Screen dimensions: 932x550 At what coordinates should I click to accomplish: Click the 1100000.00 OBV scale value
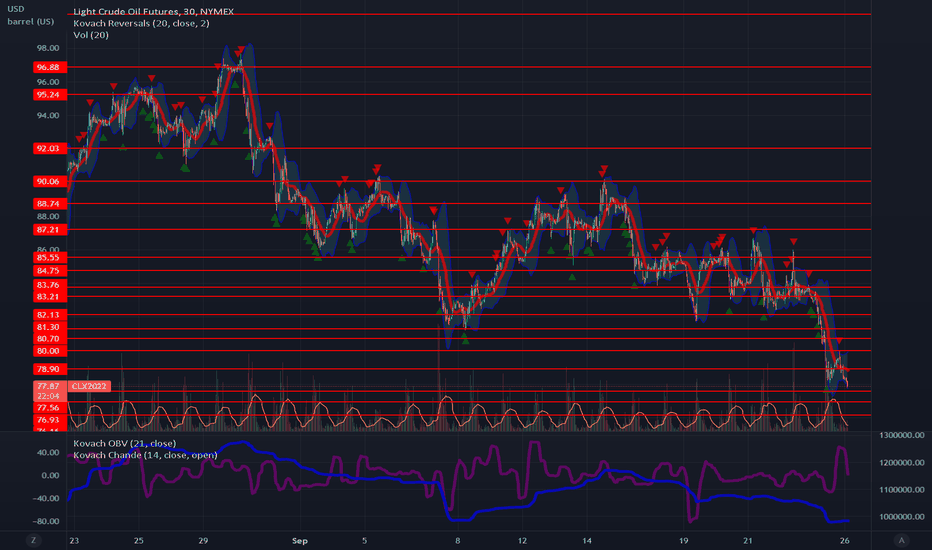[902, 490]
